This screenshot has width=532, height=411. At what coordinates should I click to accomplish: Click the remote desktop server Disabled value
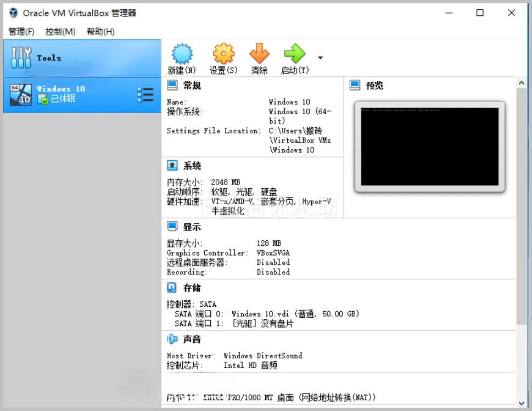pos(273,262)
